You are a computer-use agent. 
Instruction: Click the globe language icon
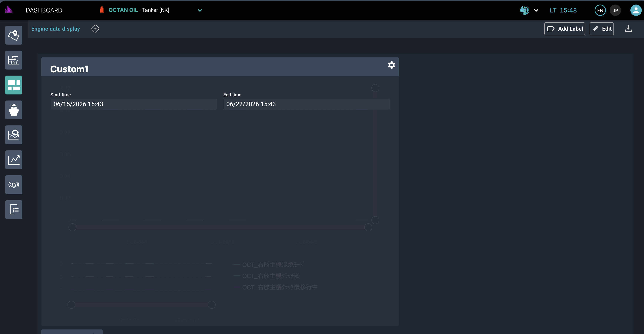(525, 10)
